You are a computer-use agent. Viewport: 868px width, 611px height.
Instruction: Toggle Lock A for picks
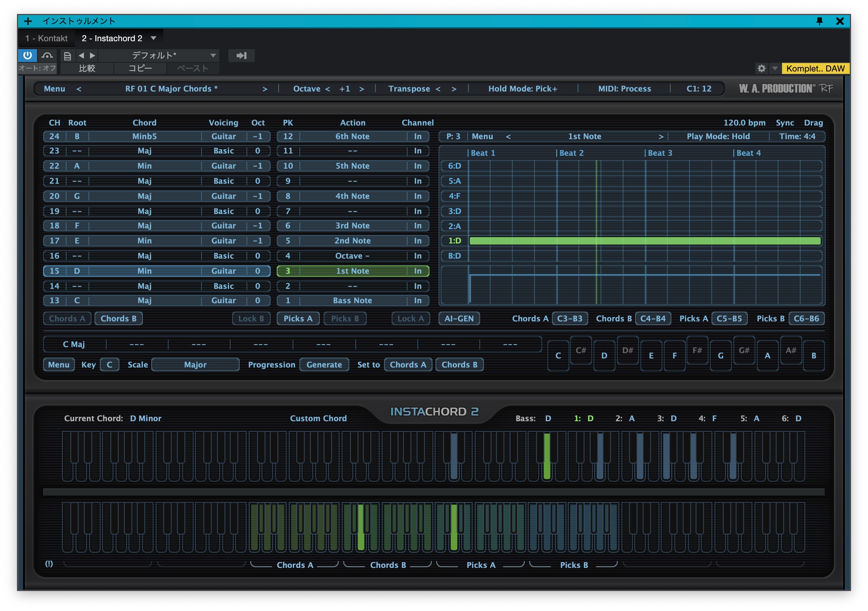[x=411, y=318]
